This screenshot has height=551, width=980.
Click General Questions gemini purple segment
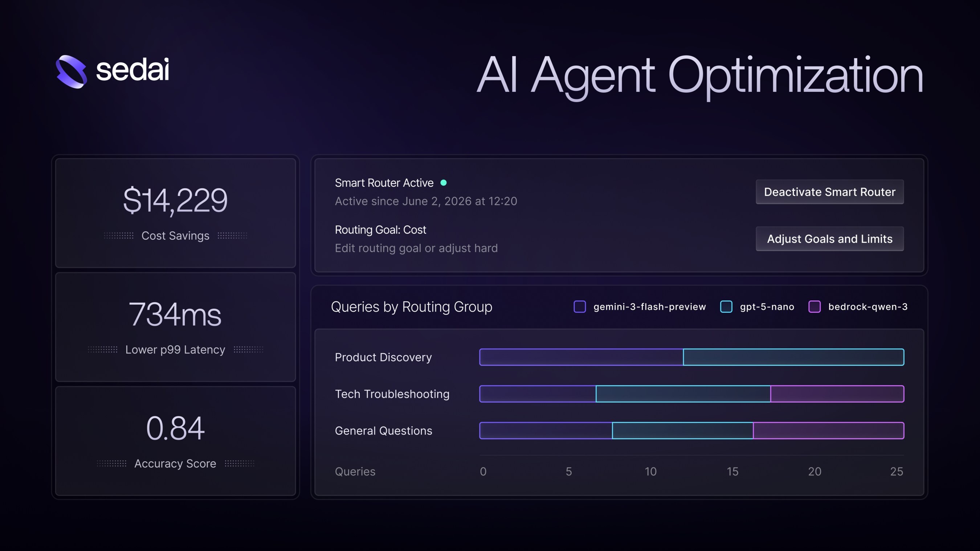pyautogui.click(x=546, y=431)
